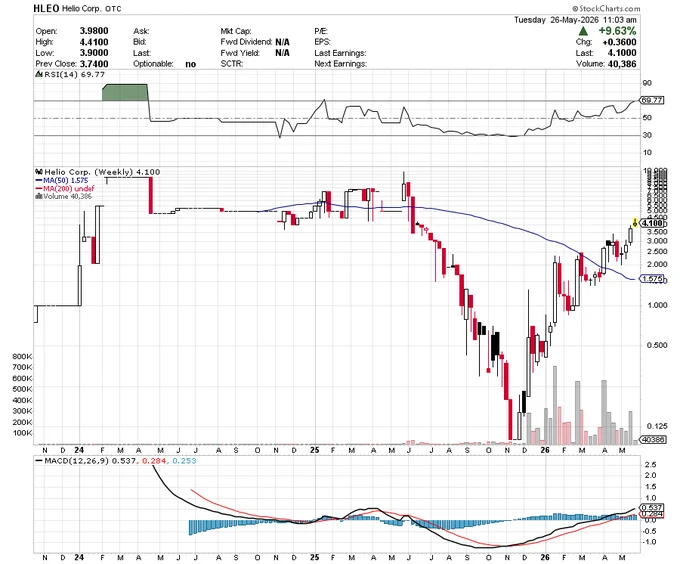
Task: Click the blue MA(50) legend line swatch
Action: coord(39,180)
